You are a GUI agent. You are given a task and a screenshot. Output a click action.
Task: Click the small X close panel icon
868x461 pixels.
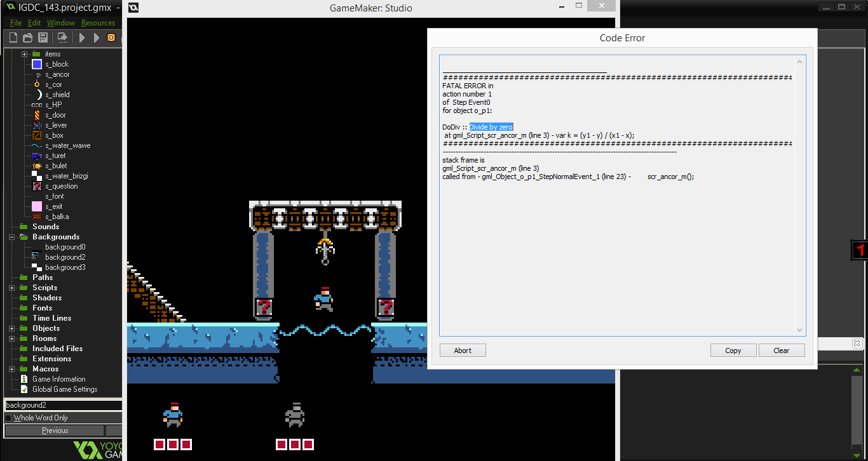(x=857, y=344)
